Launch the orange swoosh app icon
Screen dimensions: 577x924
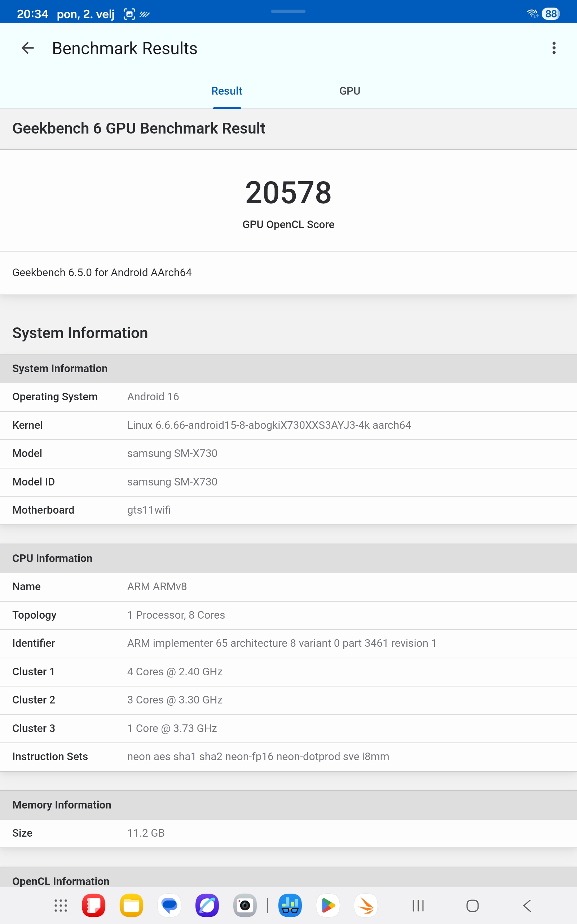[x=366, y=905]
